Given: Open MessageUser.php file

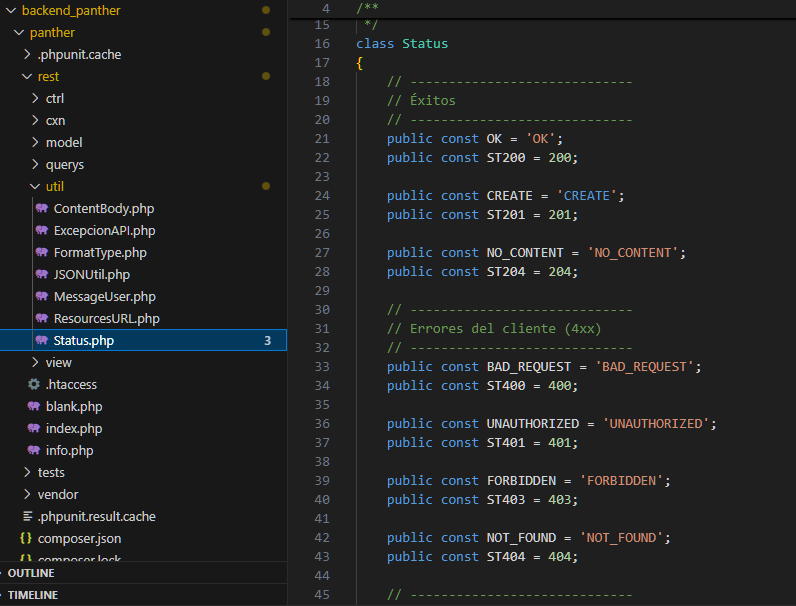Looking at the screenshot, I should click(105, 296).
